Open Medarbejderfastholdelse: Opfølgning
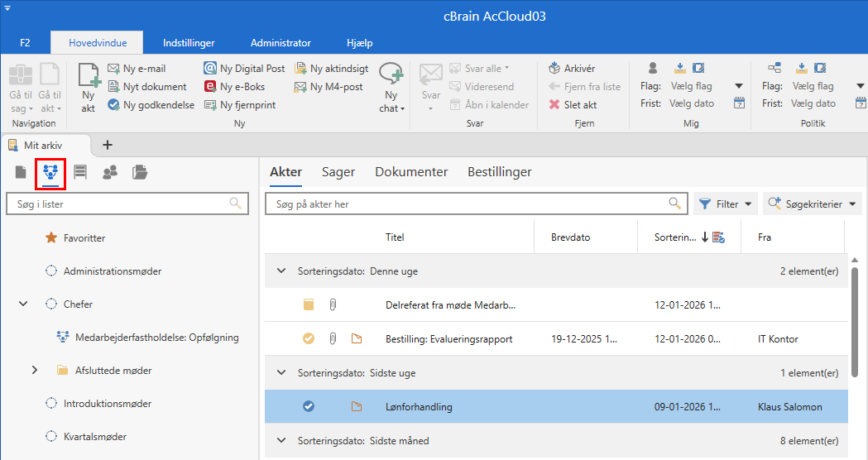This screenshot has width=868, height=460. click(156, 338)
